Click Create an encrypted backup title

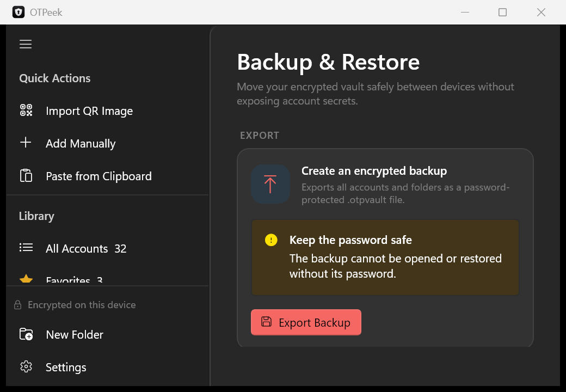(x=374, y=171)
